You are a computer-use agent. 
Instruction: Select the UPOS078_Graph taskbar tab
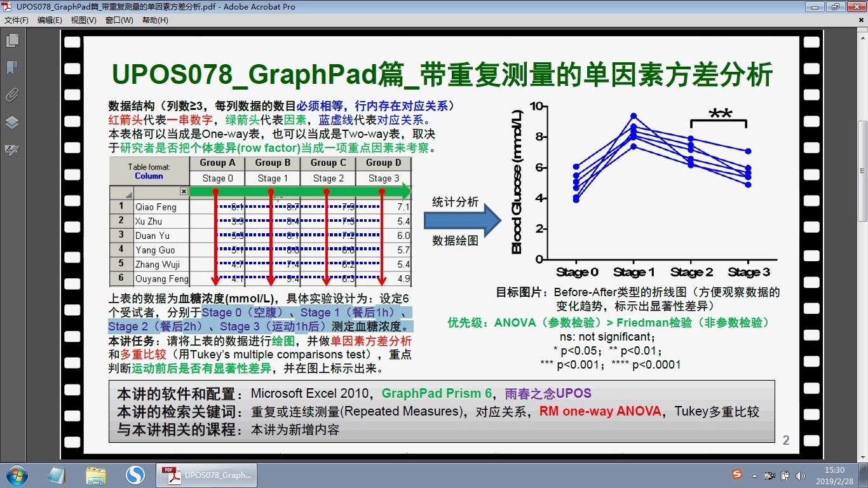click(207, 475)
